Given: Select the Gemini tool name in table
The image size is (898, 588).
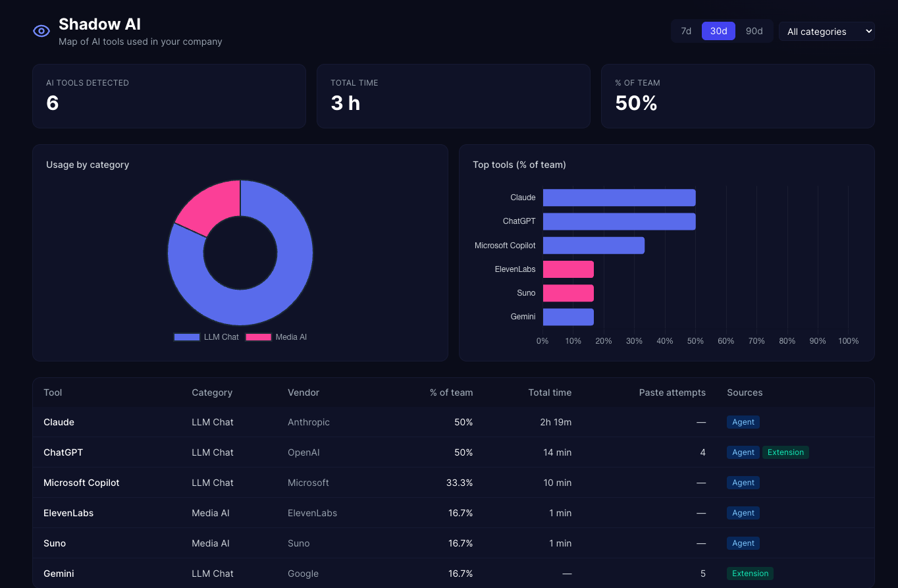Looking at the screenshot, I should pos(59,574).
